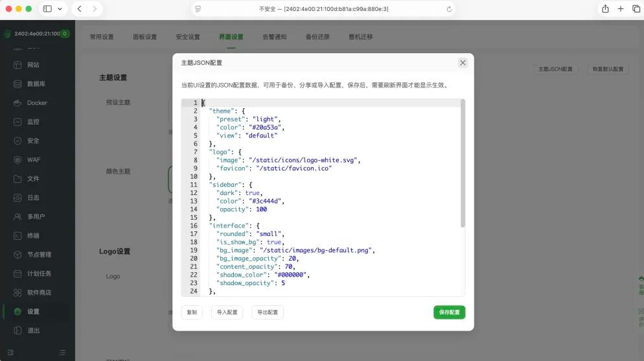Save with the green 保存配置 button
The image size is (644, 361).
pyautogui.click(x=449, y=312)
